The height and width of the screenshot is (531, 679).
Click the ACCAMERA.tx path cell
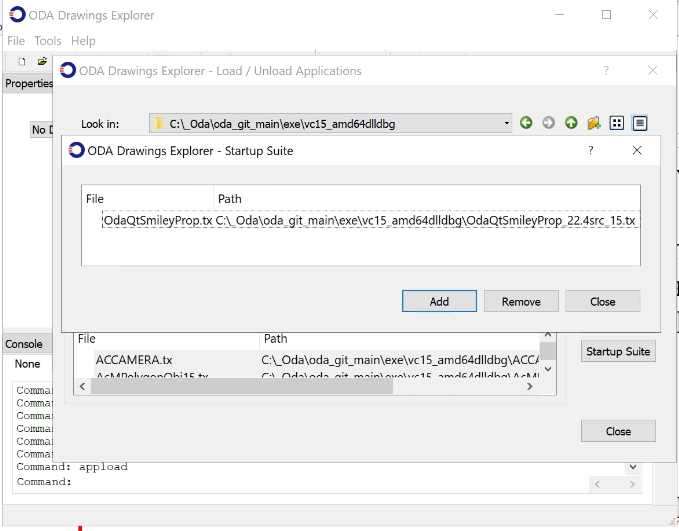click(x=400, y=360)
